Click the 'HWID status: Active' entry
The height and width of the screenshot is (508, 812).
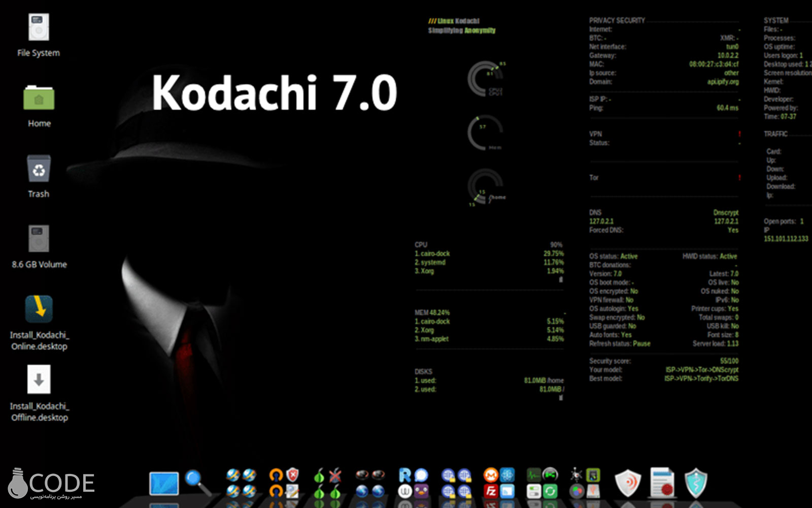709,257
